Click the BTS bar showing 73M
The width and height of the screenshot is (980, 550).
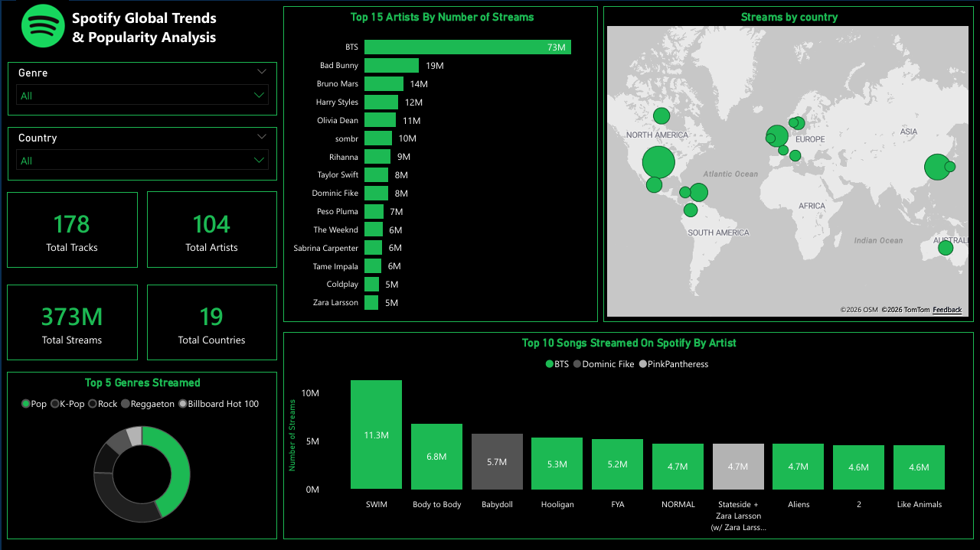(467, 47)
